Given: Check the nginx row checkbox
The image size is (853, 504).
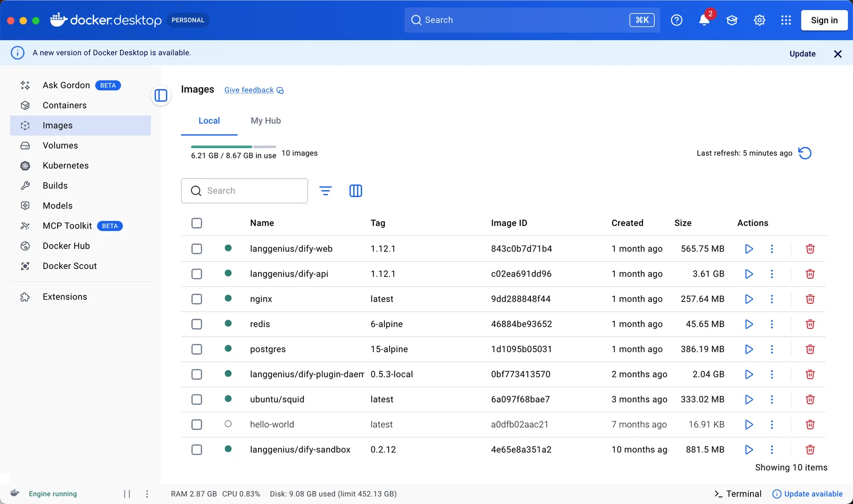Looking at the screenshot, I should pos(197,299).
